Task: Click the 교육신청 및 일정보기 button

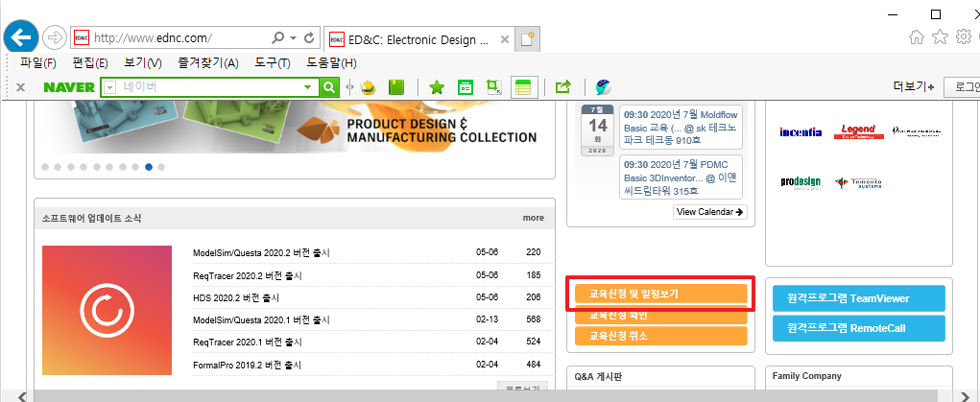Action: click(x=660, y=294)
